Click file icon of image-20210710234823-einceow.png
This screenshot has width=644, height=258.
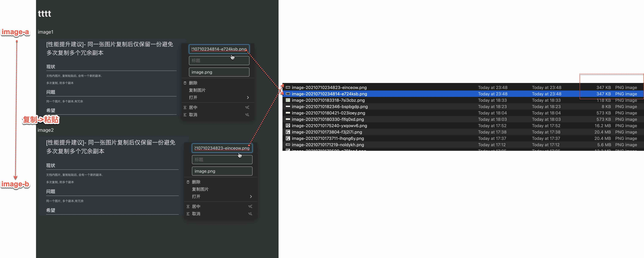[288, 88]
